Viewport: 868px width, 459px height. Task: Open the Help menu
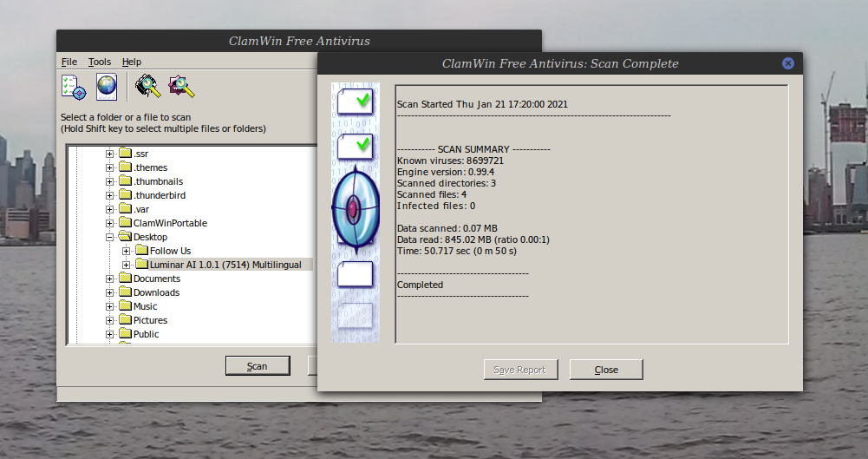(x=132, y=62)
